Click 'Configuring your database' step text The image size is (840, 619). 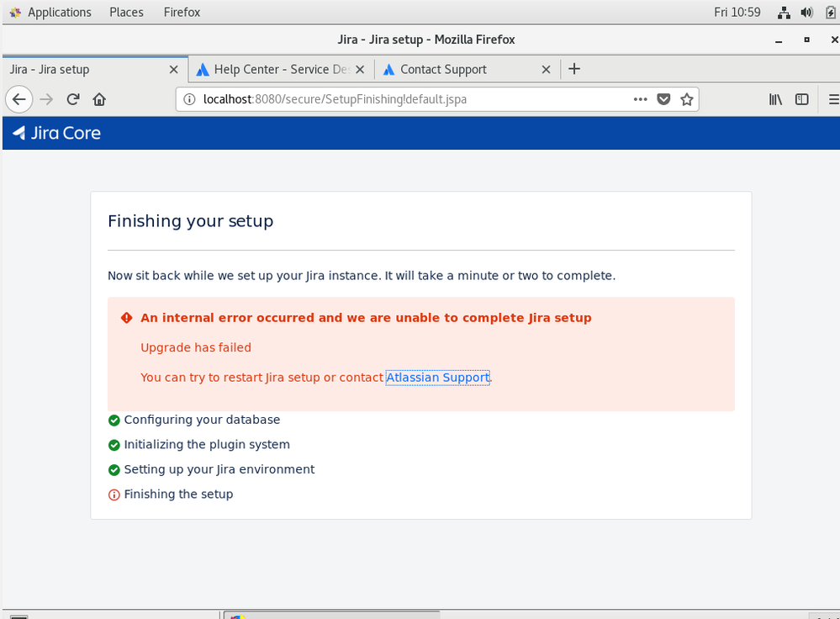tap(202, 420)
